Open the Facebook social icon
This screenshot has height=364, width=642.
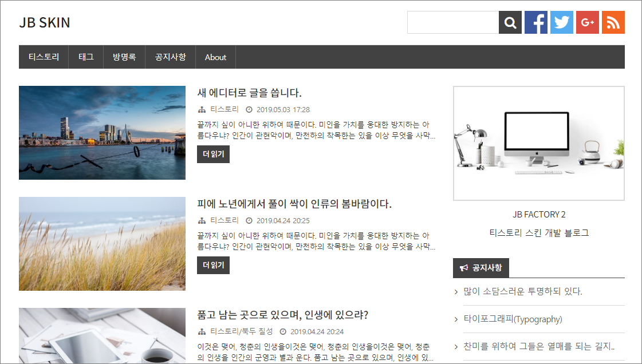536,22
